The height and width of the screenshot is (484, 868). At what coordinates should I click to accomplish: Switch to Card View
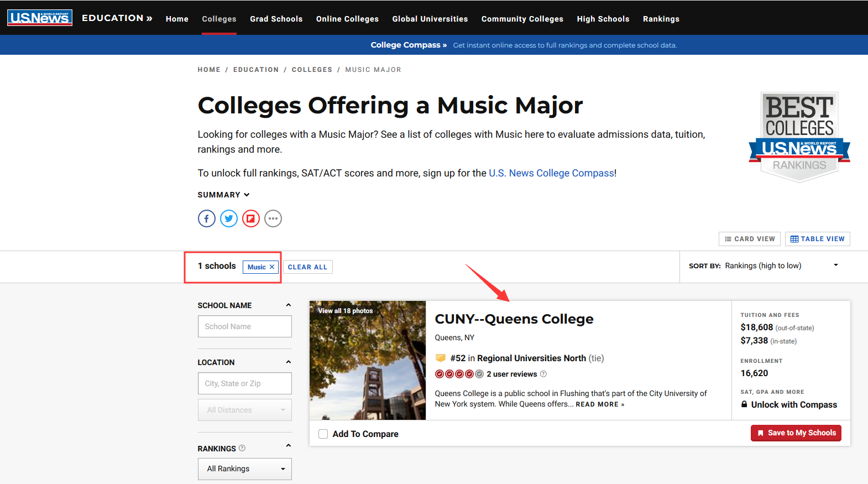pyautogui.click(x=750, y=239)
